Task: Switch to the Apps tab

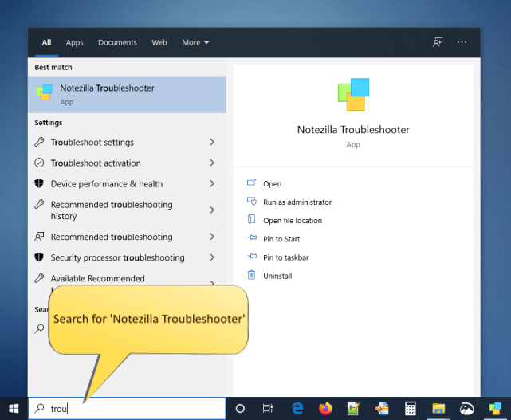Action: point(75,42)
